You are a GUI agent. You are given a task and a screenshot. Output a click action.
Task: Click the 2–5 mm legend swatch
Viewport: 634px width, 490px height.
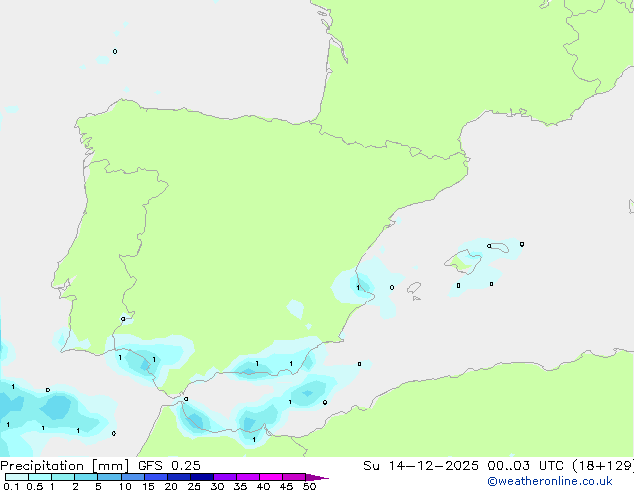click(x=86, y=477)
